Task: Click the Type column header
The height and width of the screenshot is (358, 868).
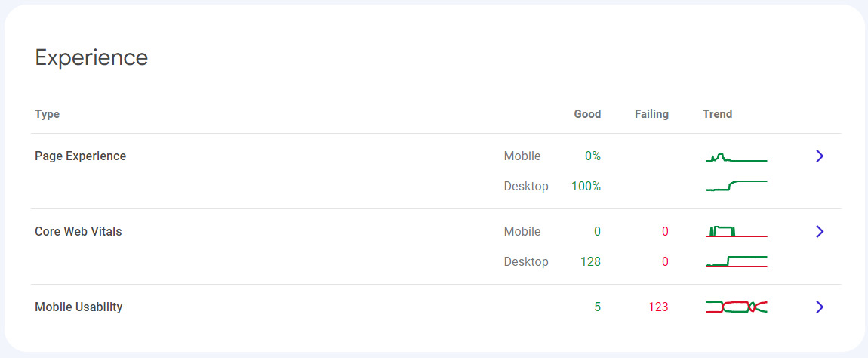Action: coord(47,114)
